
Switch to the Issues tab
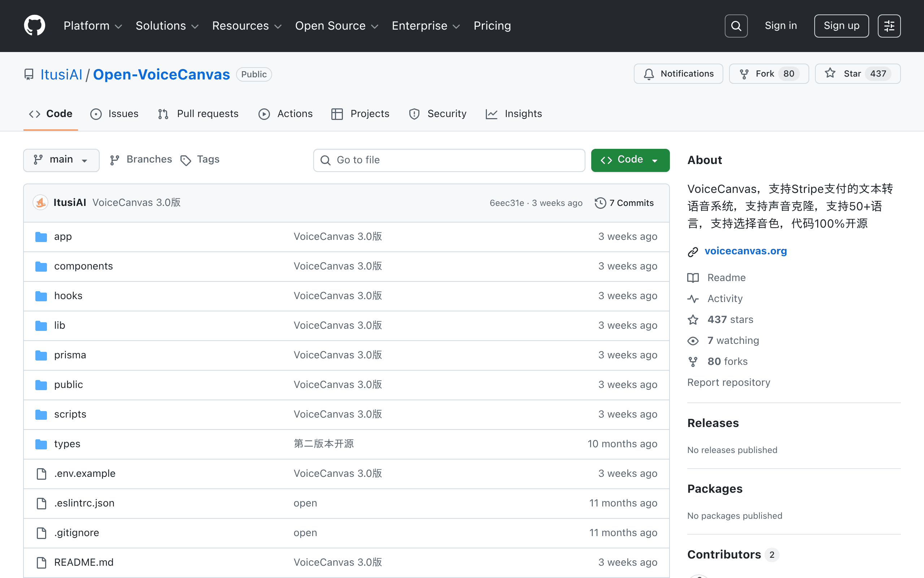click(114, 114)
